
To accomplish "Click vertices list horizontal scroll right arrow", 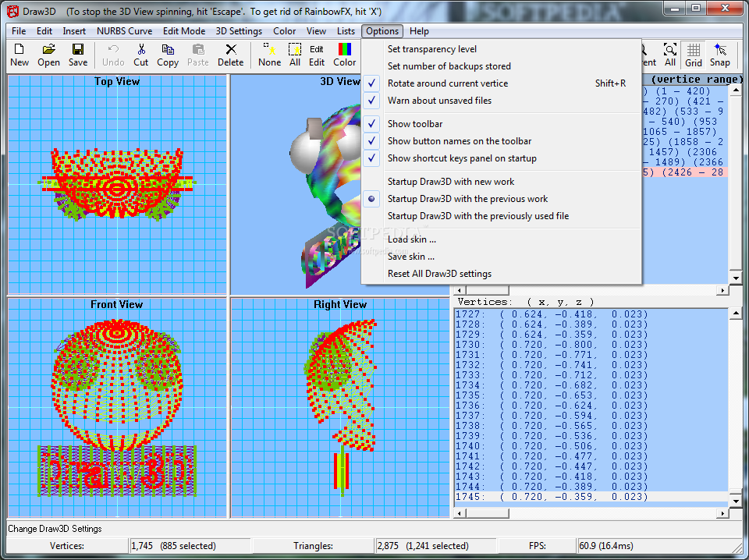I will click(x=722, y=514).
